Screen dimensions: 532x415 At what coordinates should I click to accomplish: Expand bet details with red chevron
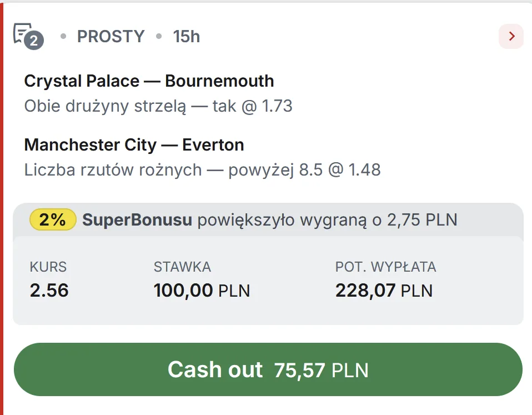(x=511, y=37)
